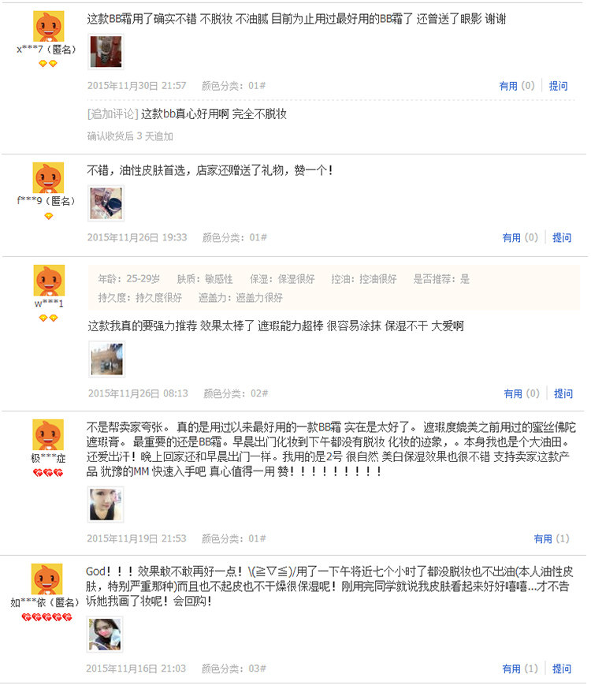The width and height of the screenshot is (591, 700).
Task: Click 提问 on the Nov 30 review
Action: click(x=558, y=86)
